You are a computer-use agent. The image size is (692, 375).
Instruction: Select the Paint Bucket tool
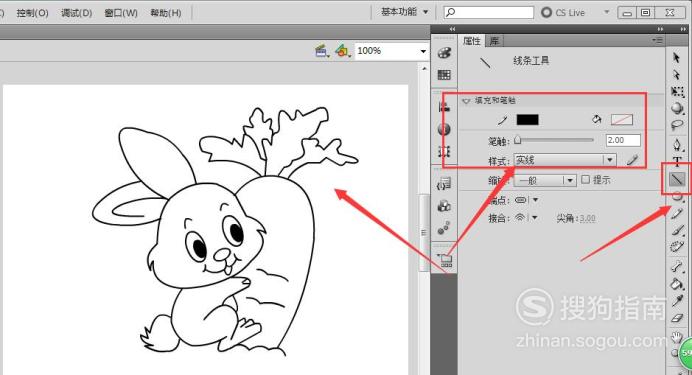pyautogui.click(x=677, y=283)
